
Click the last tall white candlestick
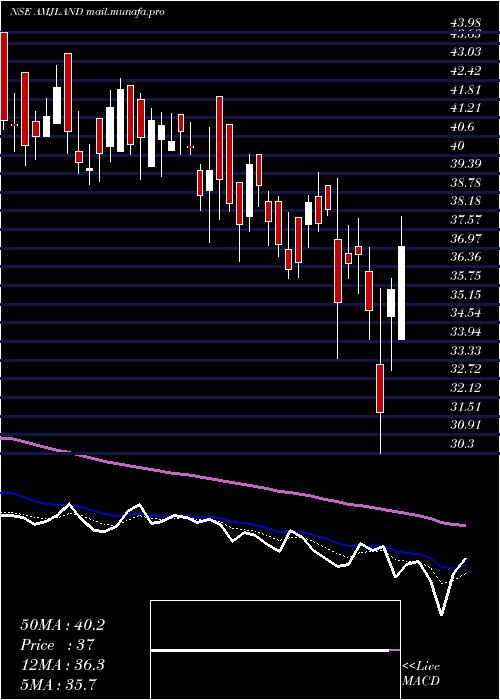(x=401, y=293)
